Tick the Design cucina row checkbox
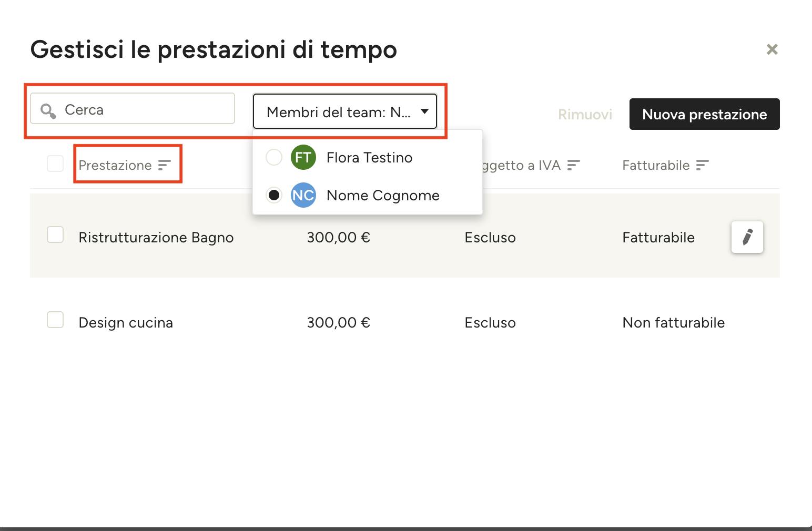 [55, 320]
